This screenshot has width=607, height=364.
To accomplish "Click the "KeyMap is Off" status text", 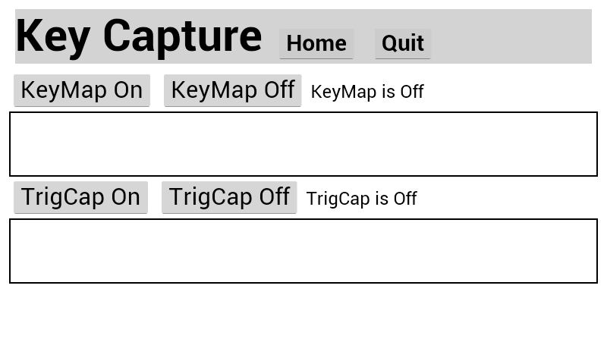I will [x=367, y=92].
